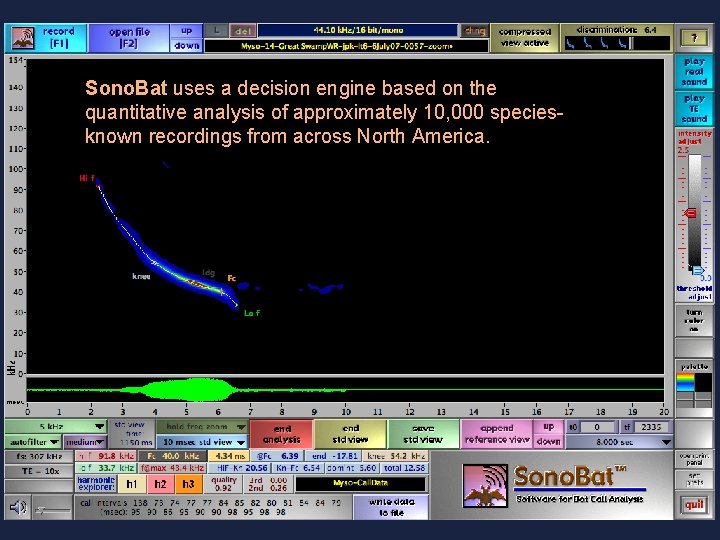Image resolution: width=720 pixels, height=540 pixels.
Task: Click the Myso-CallData field
Action: click(x=360, y=483)
